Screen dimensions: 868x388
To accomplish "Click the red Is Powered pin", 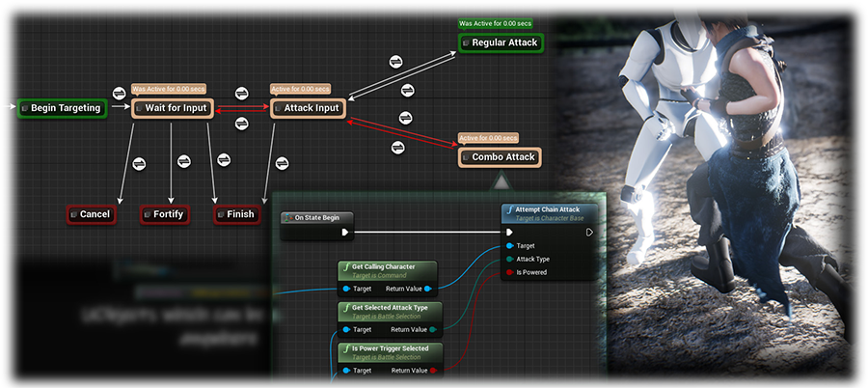I will click(509, 272).
